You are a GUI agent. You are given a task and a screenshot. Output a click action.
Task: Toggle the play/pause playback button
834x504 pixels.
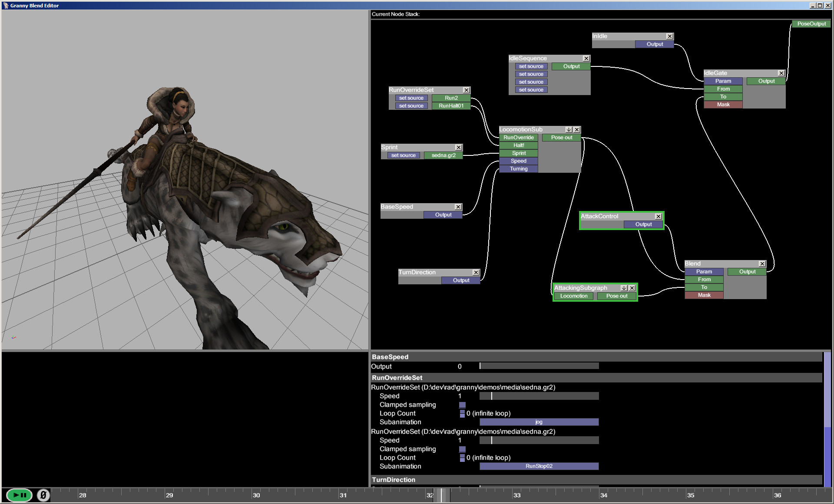[x=20, y=495]
